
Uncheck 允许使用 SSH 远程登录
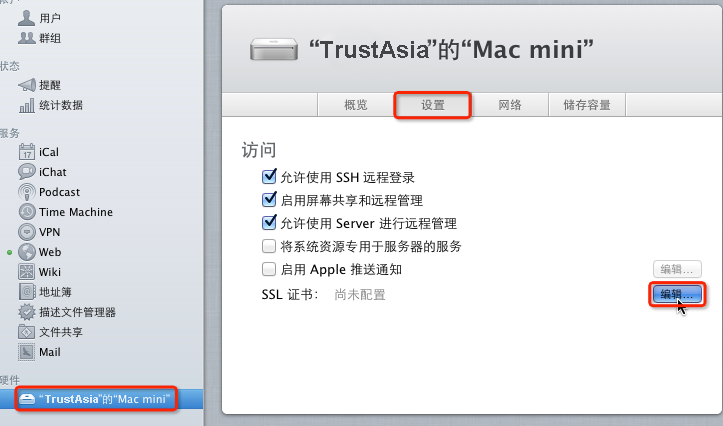point(269,177)
